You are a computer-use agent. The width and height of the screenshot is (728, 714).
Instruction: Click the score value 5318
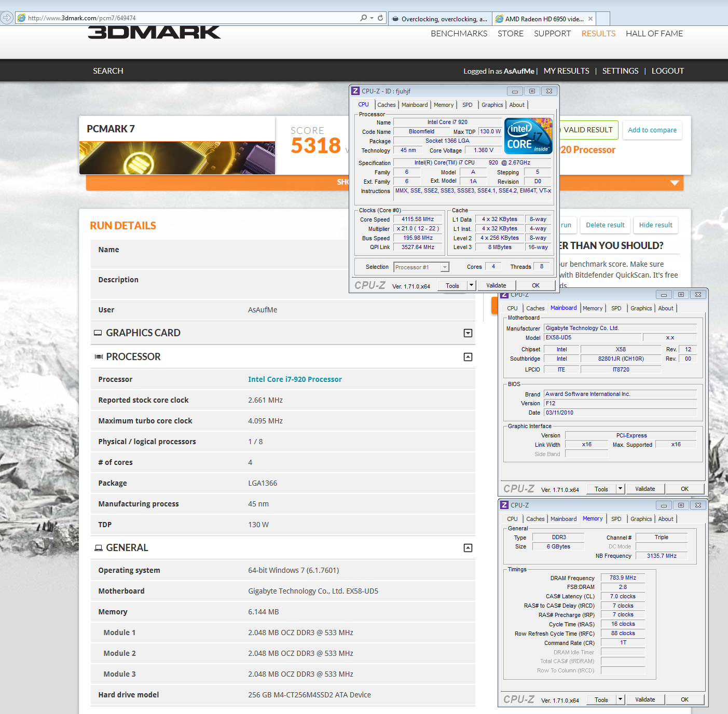tap(315, 146)
